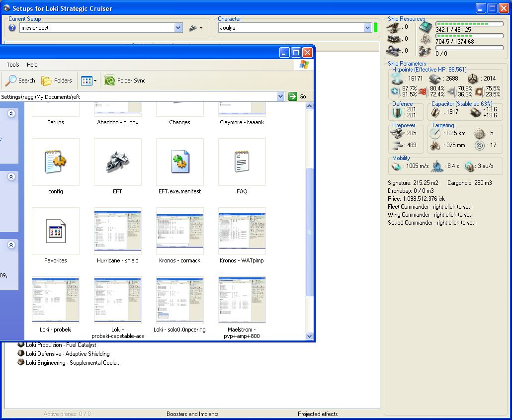Click the drone bandwidth icon in Ship Resources
Screen dimensions: 512x420
(426, 51)
